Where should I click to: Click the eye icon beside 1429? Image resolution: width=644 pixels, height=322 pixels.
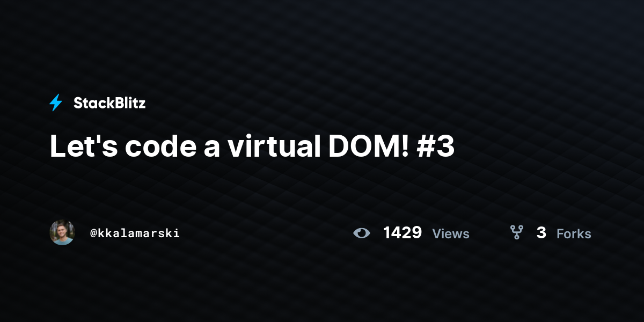tap(362, 233)
